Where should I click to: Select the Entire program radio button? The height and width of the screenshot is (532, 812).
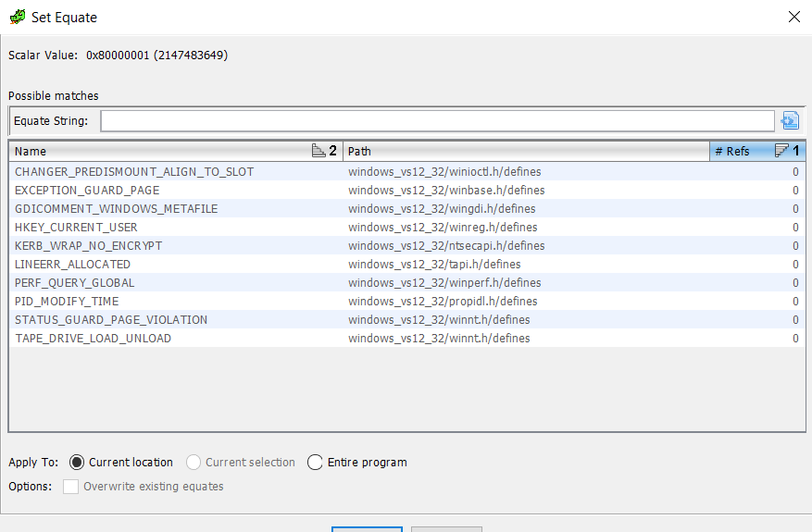tap(315, 463)
